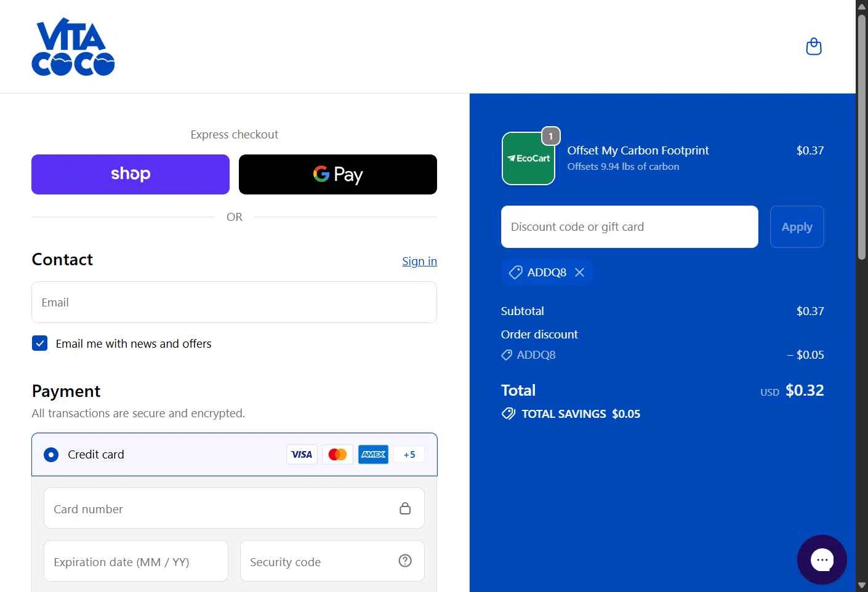Click the total amount '$0.32'
The image size is (868, 592).
coord(805,390)
